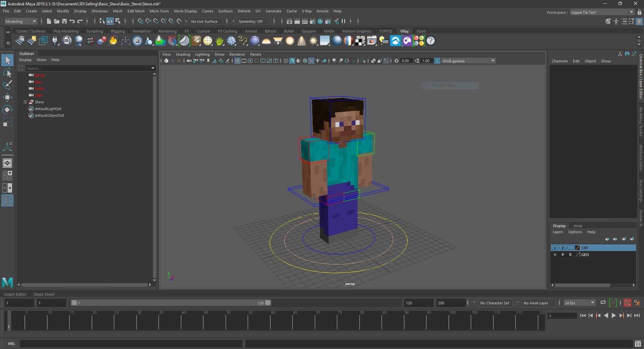Select the Lasso tool in toolbox

pyautogui.click(x=7, y=72)
